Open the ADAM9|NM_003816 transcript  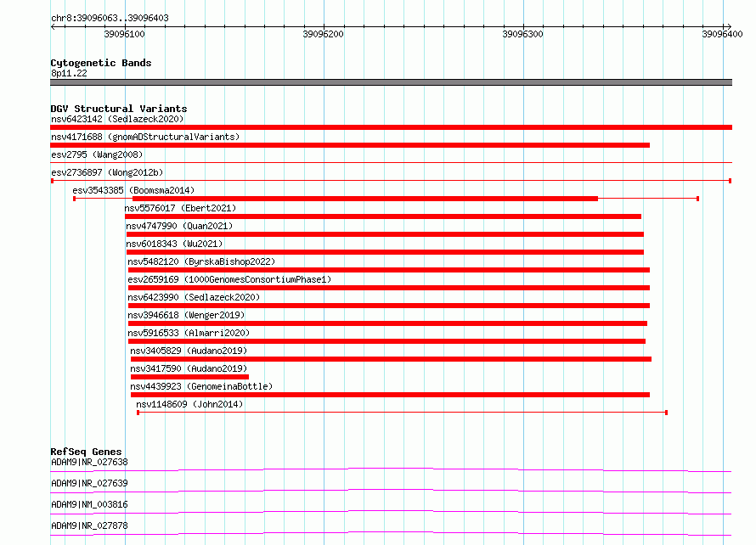pyautogui.click(x=89, y=504)
